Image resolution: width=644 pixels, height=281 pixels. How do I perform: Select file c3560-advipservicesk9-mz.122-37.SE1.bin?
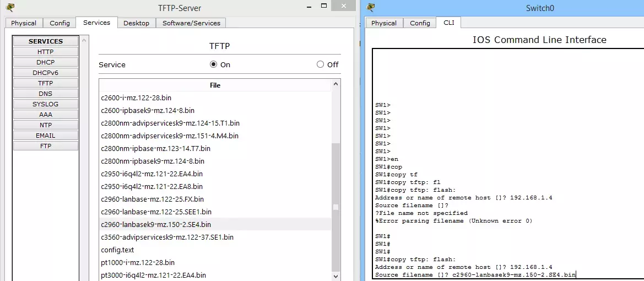pyautogui.click(x=215, y=237)
